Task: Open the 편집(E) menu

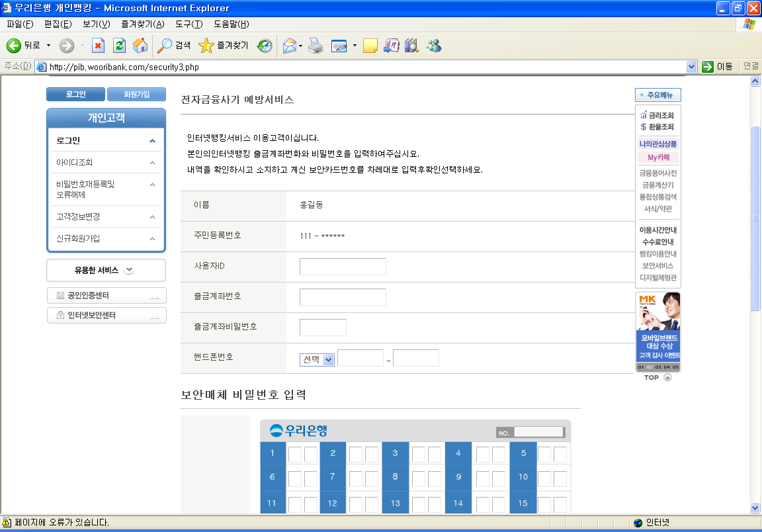Action: coord(58,24)
